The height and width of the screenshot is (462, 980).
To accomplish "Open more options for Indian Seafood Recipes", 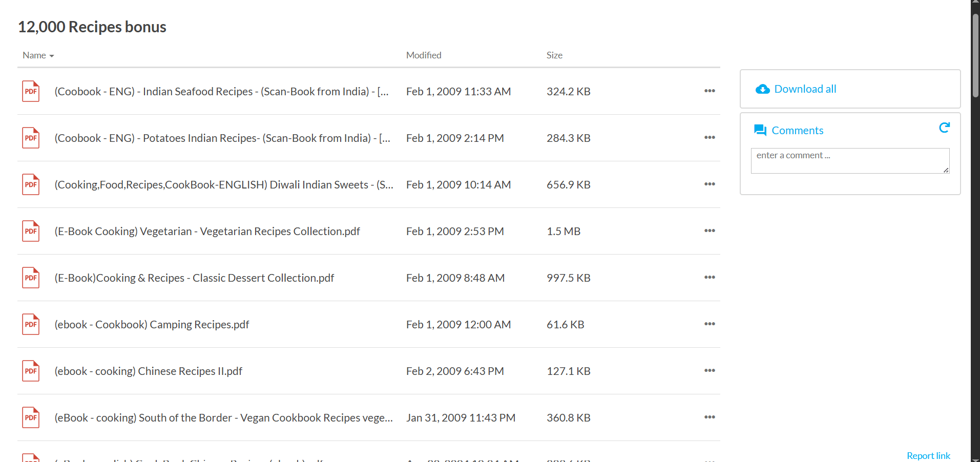I will point(710,91).
